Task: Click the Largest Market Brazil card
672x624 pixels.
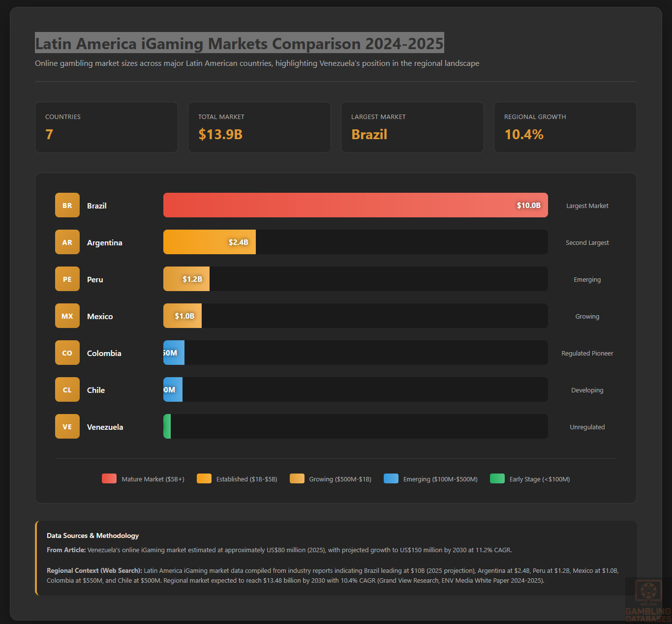Action: (412, 127)
